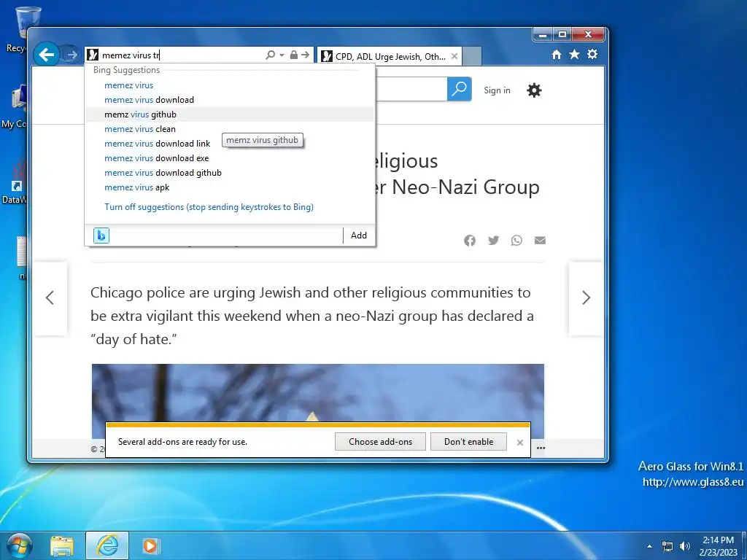Viewport: 747px width, 560px height.
Task: Click Internet Explorer taskbar icon
Action: pos(107,545)
